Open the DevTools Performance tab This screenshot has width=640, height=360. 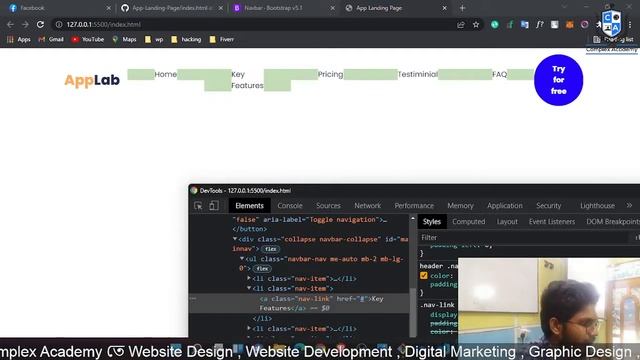[414, 206]
